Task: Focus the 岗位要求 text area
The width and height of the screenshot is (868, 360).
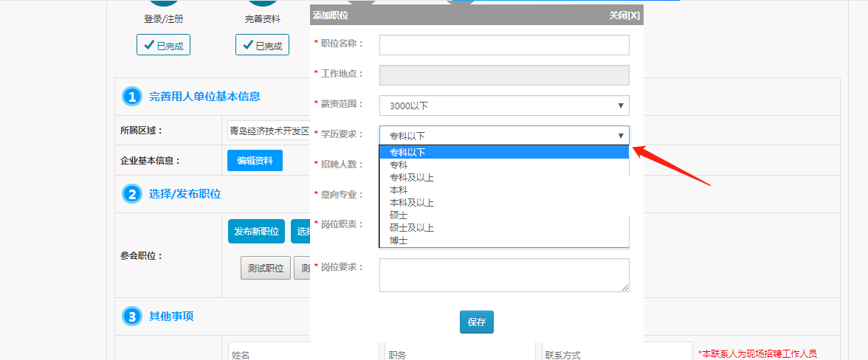Action: tap(504, 274)
